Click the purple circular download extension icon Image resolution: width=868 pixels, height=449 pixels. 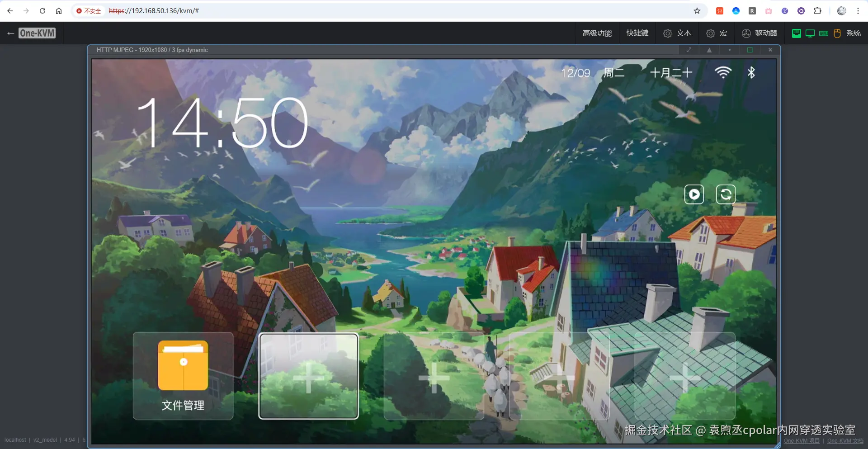tap(785, 11)
